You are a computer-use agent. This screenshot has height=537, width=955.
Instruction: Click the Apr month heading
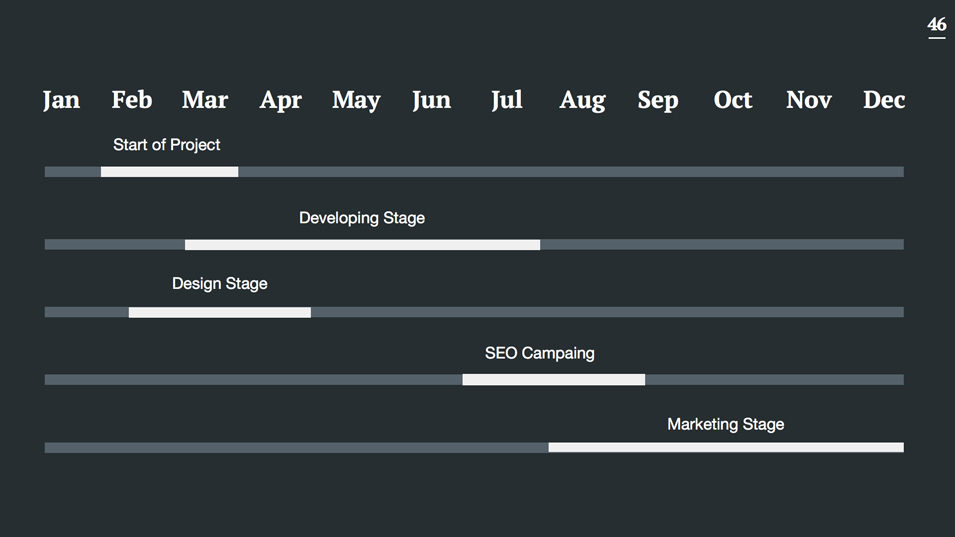(x=280, y=100)
